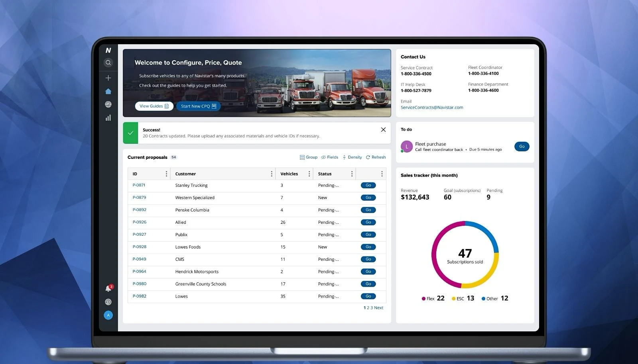This screenshot has width=638, height=364.
Task: Click Go for CMS row
Action: (x=368, y=259)
